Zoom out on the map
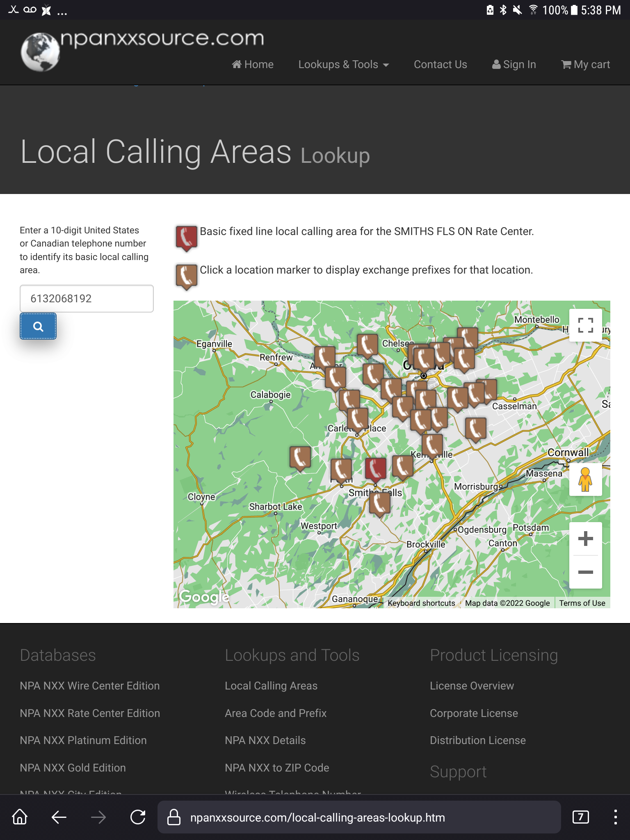 coord(585,572)
